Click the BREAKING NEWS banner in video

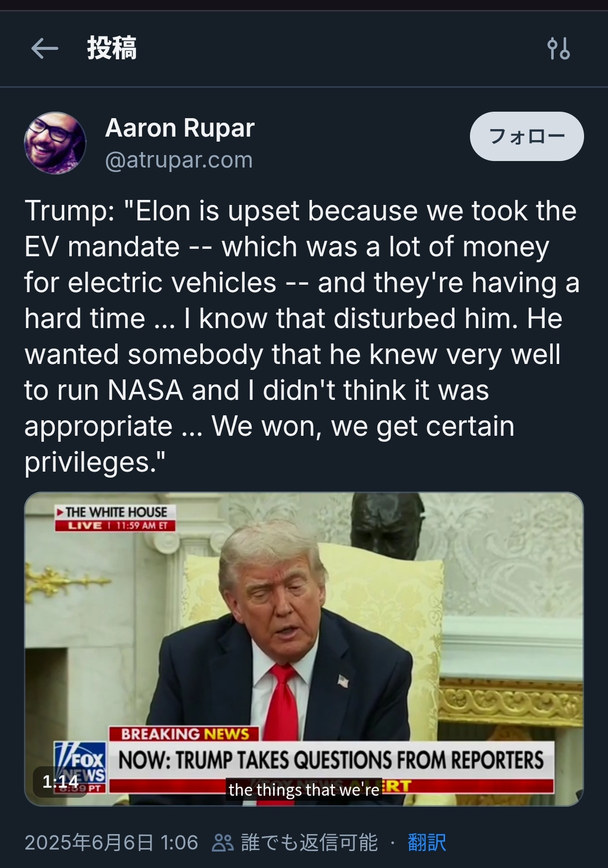click(184, 734)
